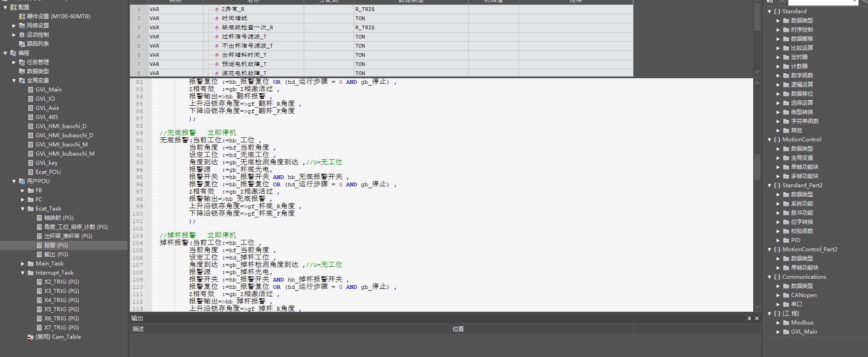Open the 数据类型 item under 编程
Screen dimensions: 868x357
38,71
